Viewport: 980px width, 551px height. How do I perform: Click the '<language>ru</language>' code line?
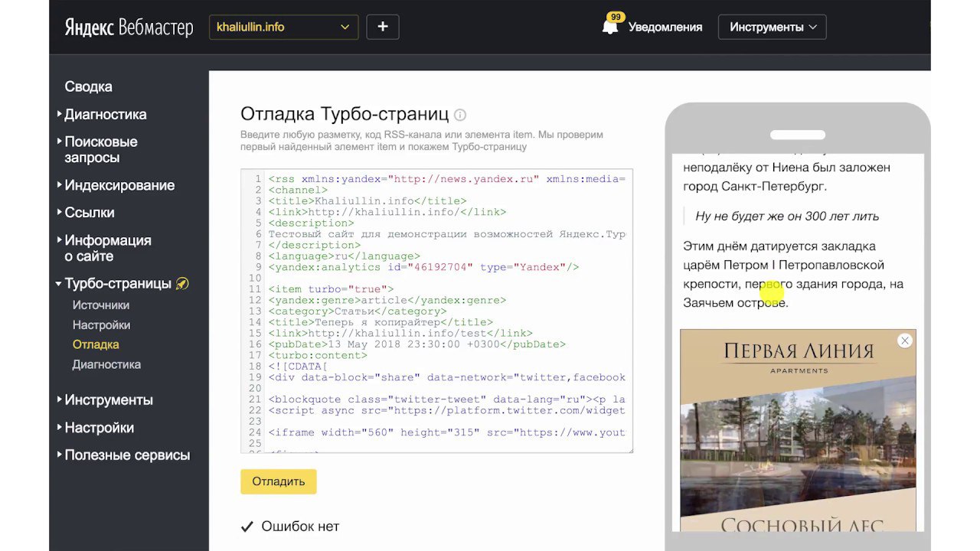[344, 256]
